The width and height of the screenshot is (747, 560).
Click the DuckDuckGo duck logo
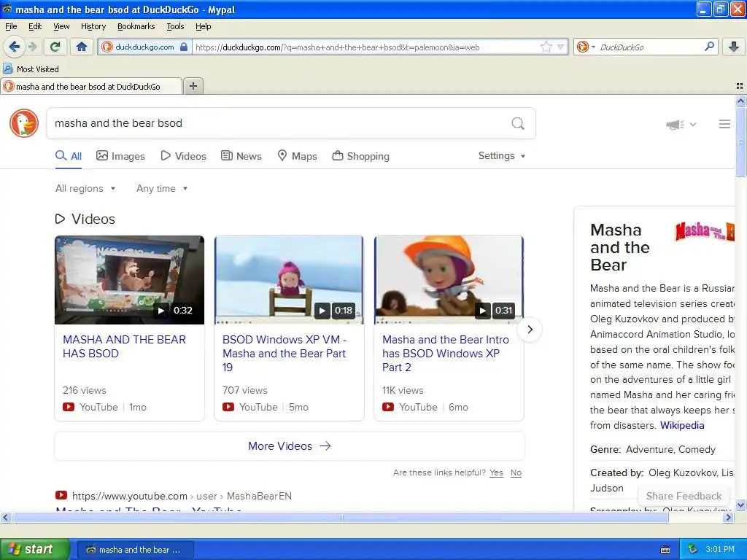(x=24, y=123)
